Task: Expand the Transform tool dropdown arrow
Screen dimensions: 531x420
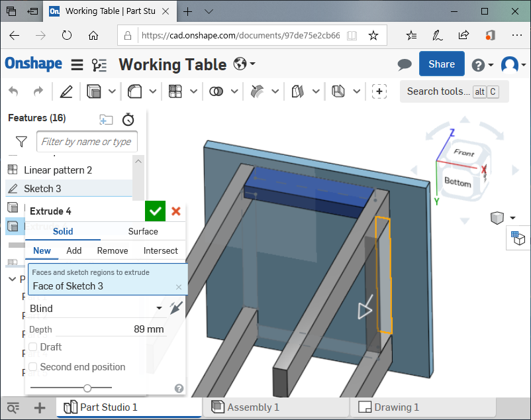Action: 275,91
